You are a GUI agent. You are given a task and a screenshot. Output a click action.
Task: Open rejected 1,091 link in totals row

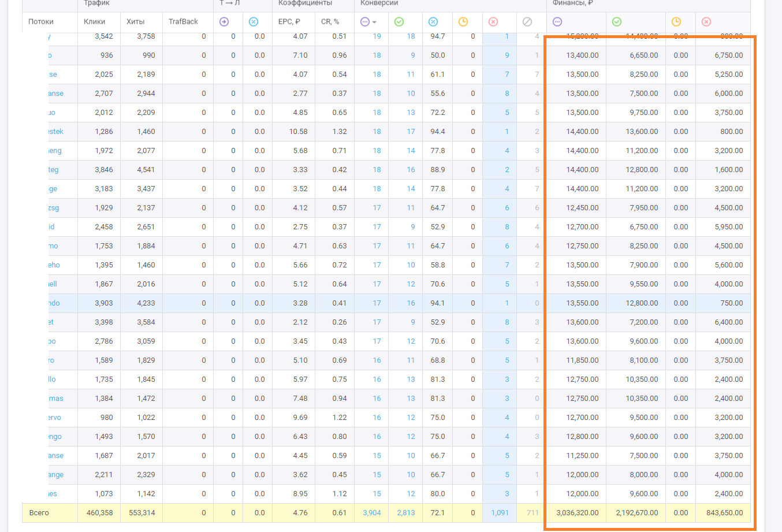(x=500, y=513)
